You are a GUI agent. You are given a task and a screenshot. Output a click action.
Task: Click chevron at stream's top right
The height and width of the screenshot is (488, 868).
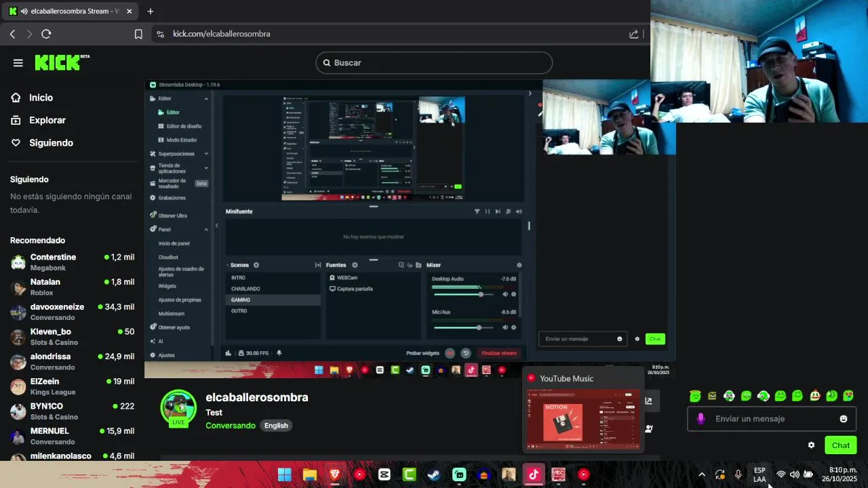(x=530, y=94)
